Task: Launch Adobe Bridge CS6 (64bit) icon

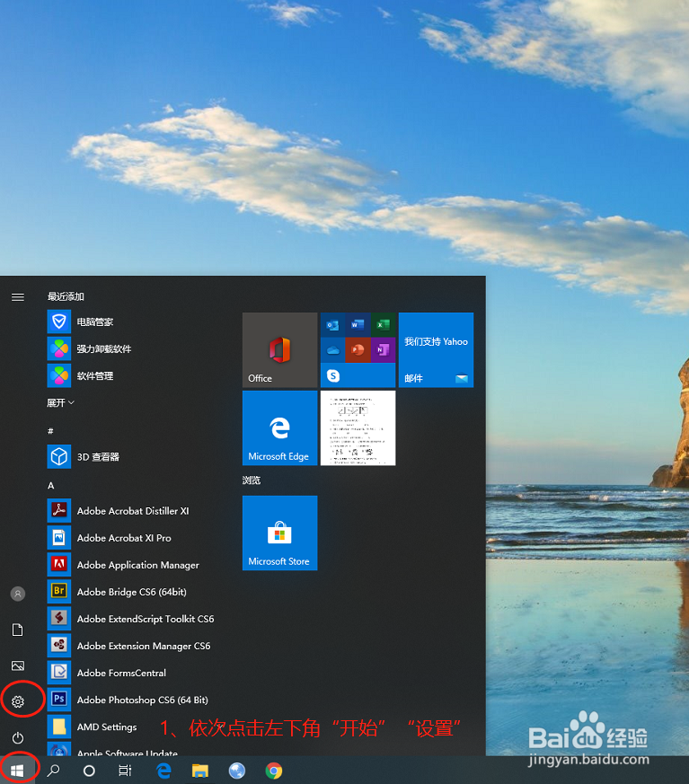Action: click(59, 592)
